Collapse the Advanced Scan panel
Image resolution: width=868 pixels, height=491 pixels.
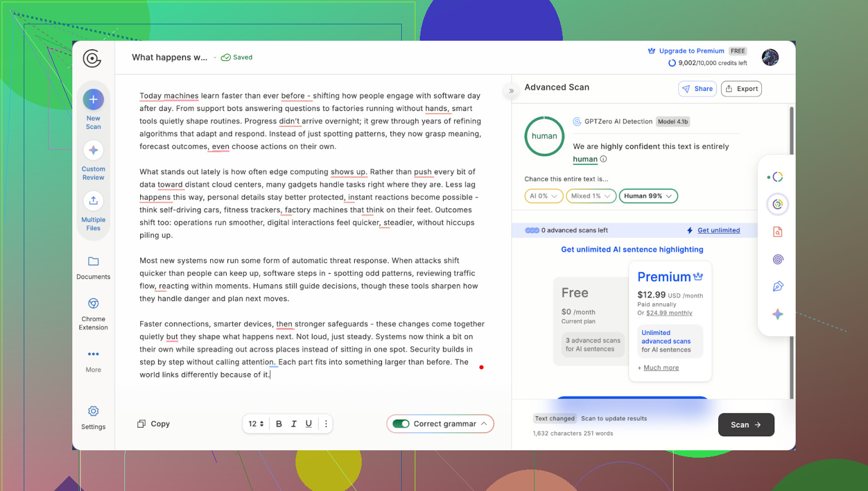click(x=511, y=91)
